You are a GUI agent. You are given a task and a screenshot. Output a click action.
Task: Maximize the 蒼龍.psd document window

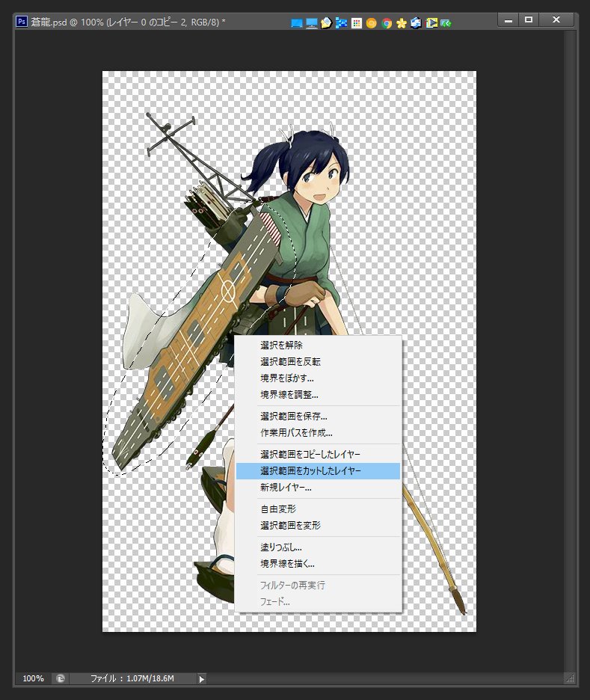(529, 20)
